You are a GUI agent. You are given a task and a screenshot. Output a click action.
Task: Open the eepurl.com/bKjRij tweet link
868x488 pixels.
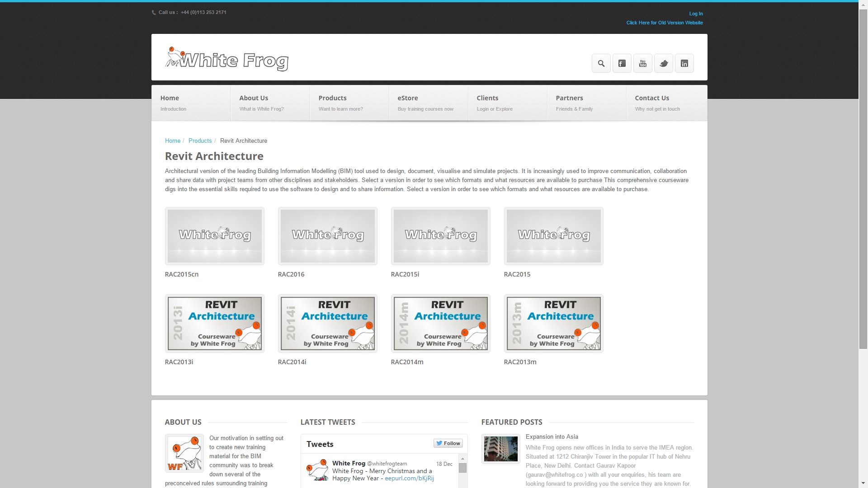click(x=409, y=478)
